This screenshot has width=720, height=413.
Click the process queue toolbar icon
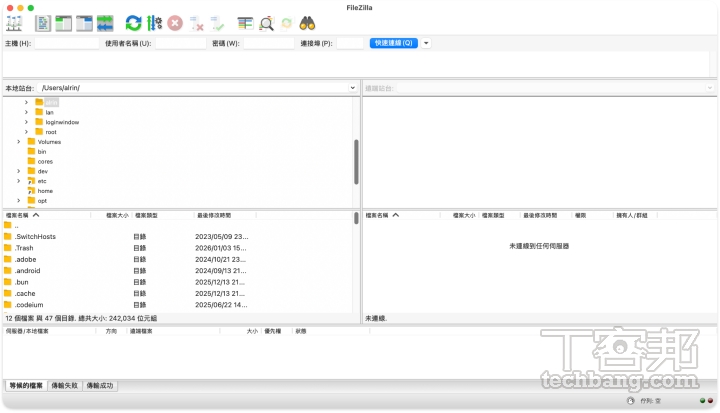click(x=154, y=22)
